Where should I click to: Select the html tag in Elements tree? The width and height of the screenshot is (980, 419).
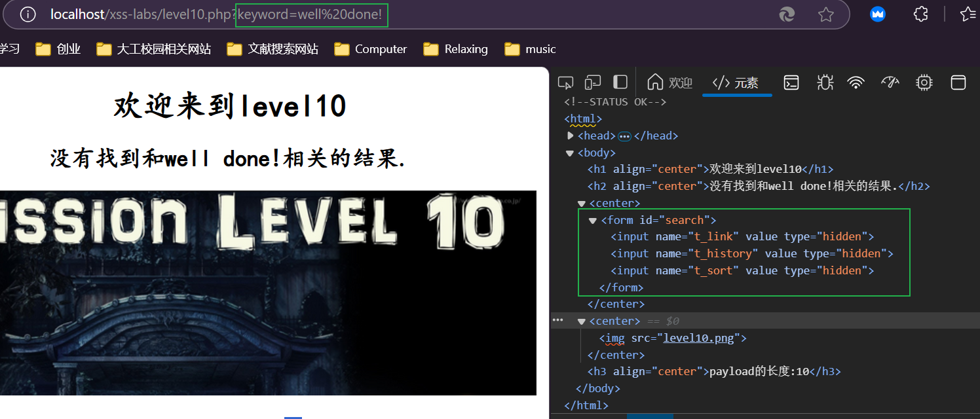583,118
